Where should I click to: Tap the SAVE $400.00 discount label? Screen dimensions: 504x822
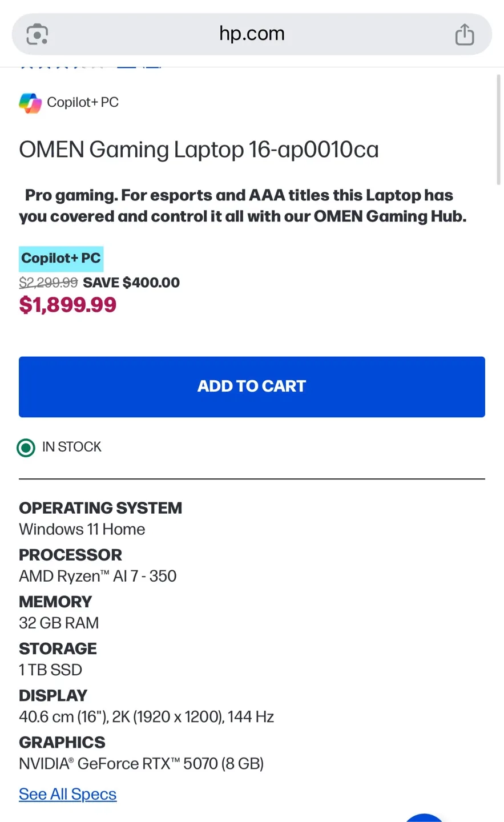[131, 282]
